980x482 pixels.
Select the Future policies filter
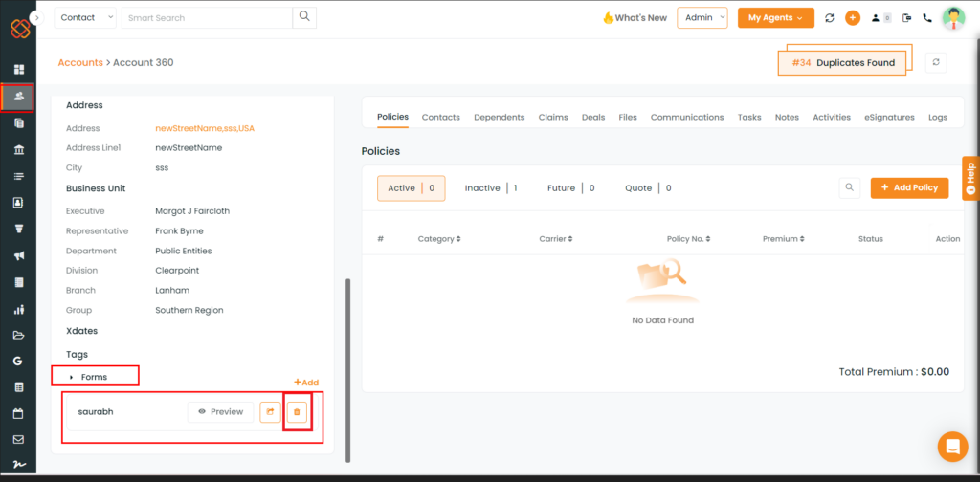click(570, 188)
